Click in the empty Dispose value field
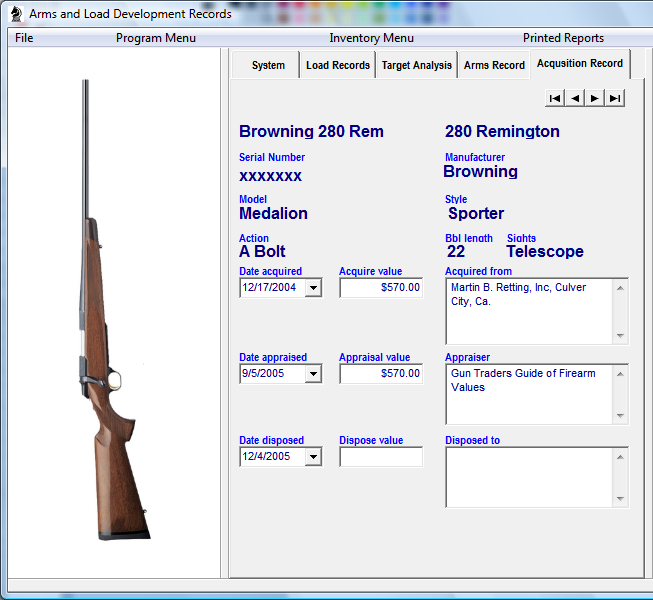Screen dimensions: 653x600 381,457
